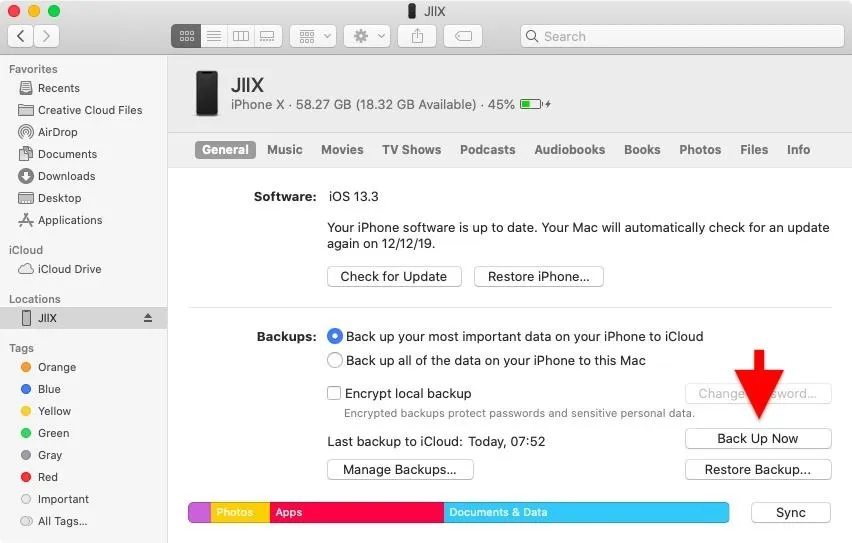Select back up to this Mac radio

click(x=335, y=360)
